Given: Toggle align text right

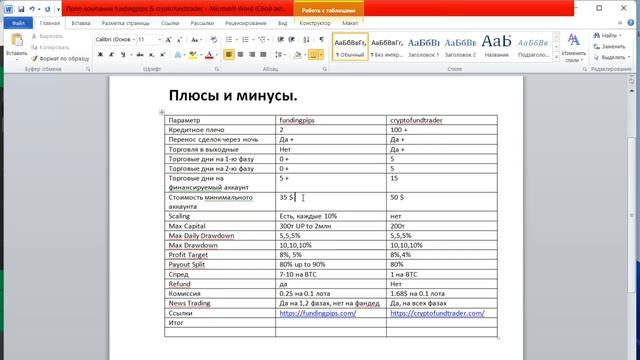Looking at the screenshot, I should (x=252, y=55).
